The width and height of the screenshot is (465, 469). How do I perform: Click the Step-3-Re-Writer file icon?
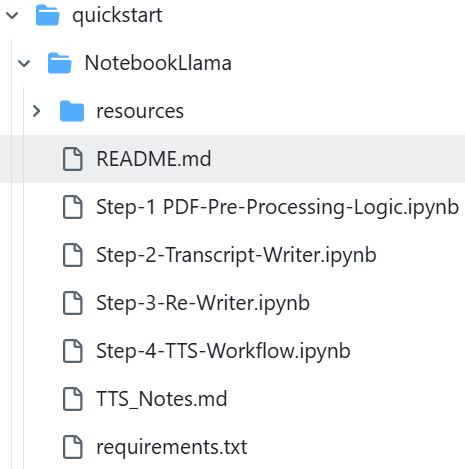[x=73, y=303]
